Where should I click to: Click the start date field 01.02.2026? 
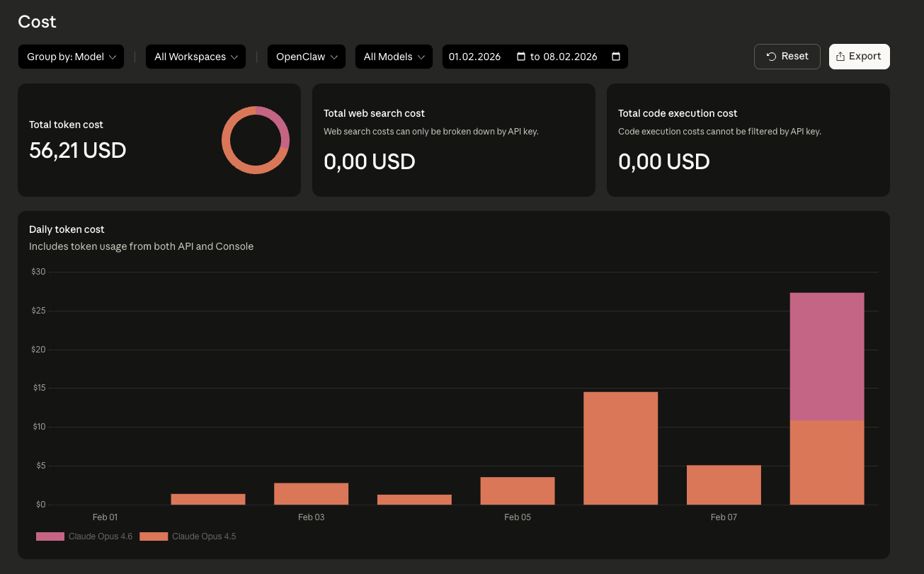click(x=475, y=57)
